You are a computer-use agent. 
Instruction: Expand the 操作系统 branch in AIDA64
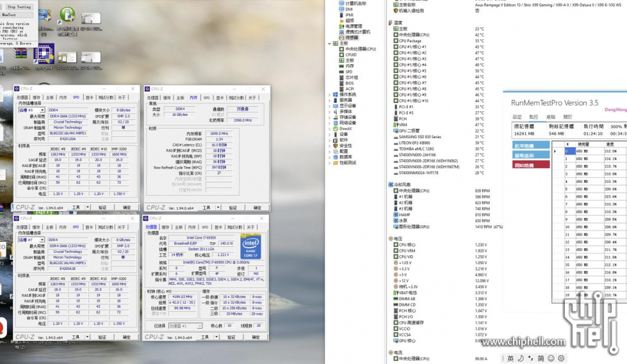(x=329, y=95)
